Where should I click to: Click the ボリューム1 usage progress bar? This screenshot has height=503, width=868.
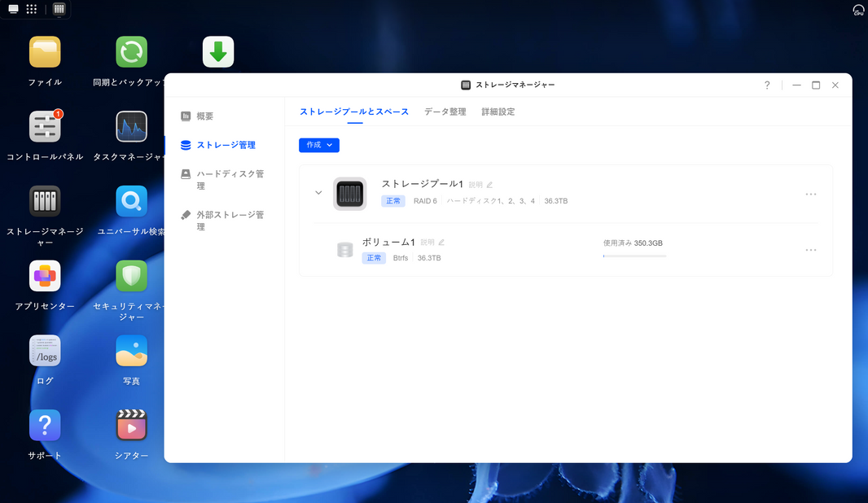click(633, 255)
